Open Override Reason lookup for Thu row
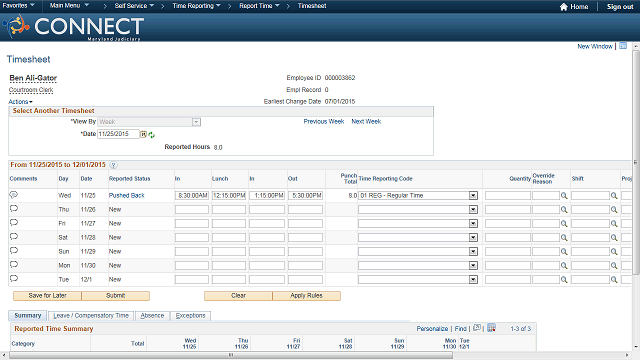This screenshot has width=640, height=360. 564,210
